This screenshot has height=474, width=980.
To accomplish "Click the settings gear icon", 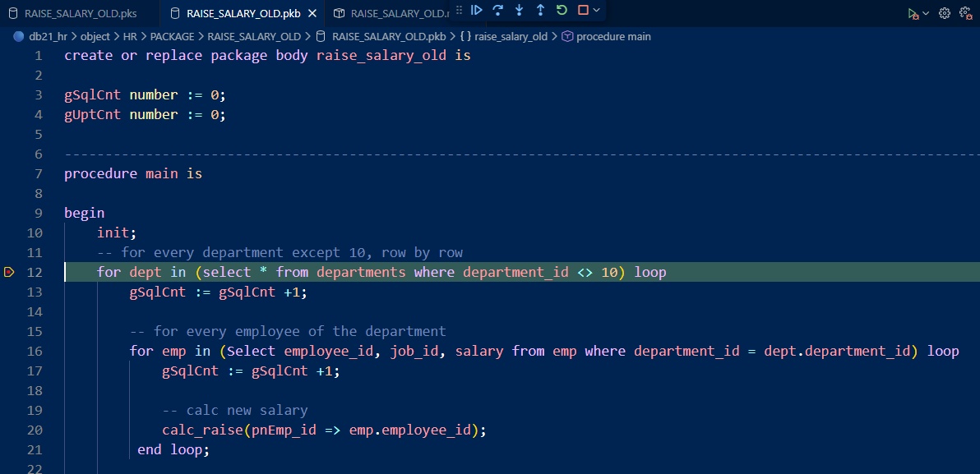I will tap(945, 13).
